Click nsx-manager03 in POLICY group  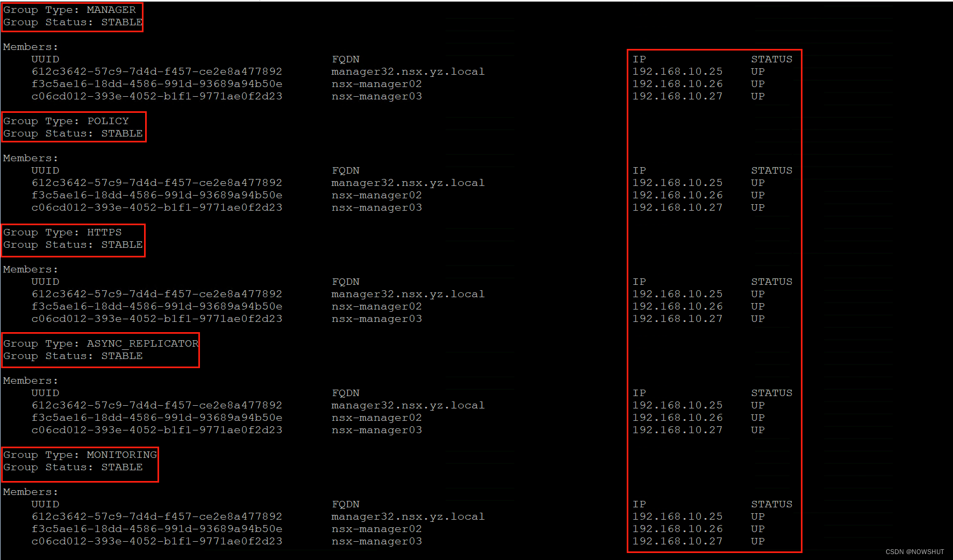click(377, 207)
